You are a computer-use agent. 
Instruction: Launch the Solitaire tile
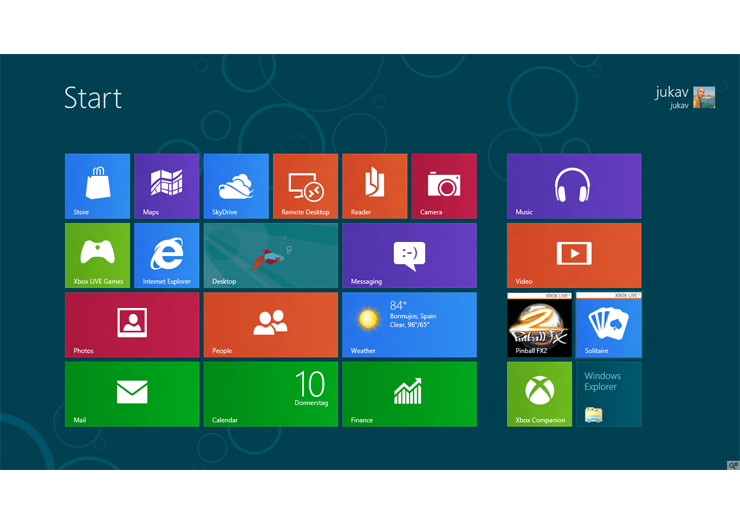point(609,325)
